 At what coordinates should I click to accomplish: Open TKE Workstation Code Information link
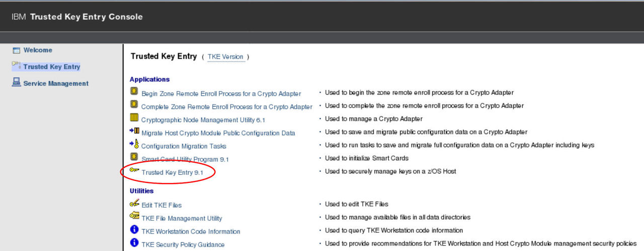coord(191,231)
